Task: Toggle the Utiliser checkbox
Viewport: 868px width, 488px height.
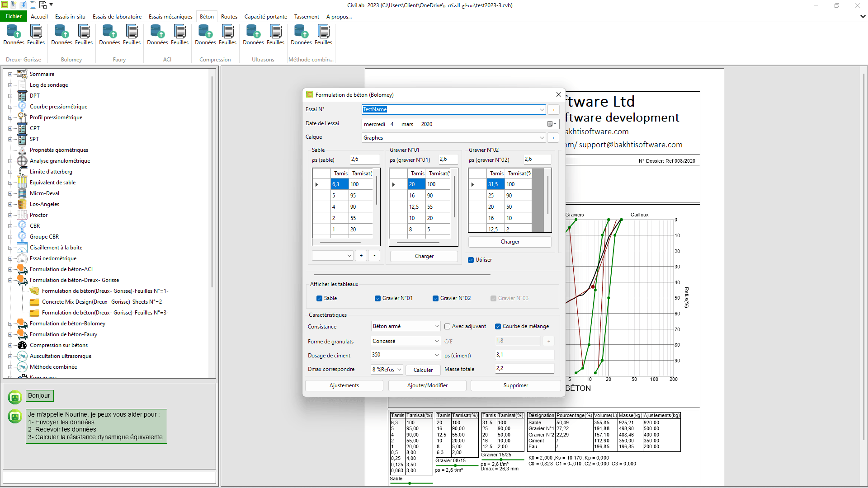Action: (x=471, y=260)
